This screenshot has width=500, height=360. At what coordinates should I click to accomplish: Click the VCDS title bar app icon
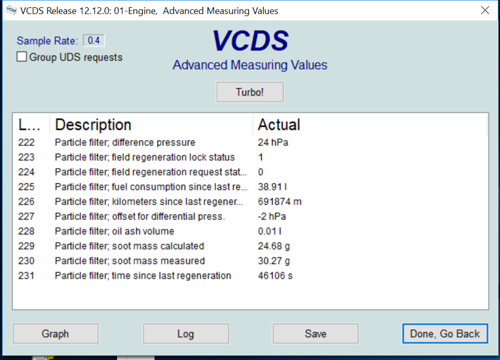click(11, 11)
